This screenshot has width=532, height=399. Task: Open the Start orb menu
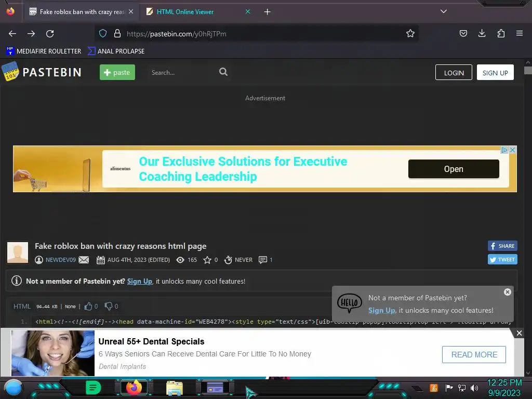pyautogui.click(x=13, y=388)
